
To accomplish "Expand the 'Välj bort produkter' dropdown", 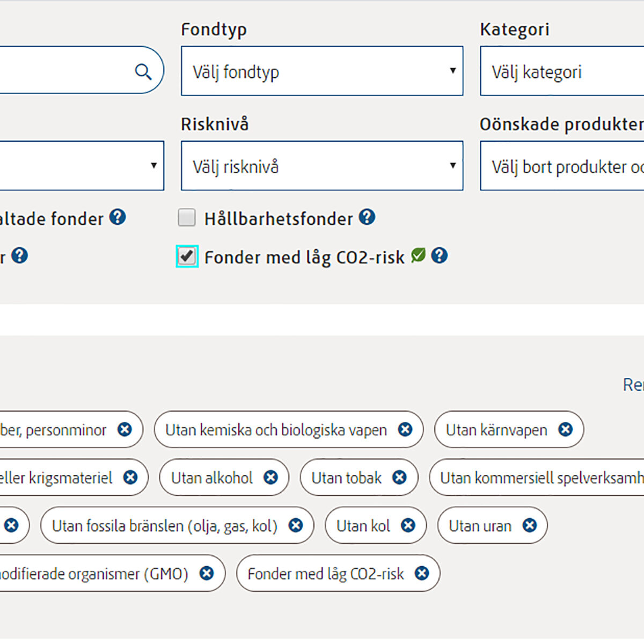I will pos(562,166).
